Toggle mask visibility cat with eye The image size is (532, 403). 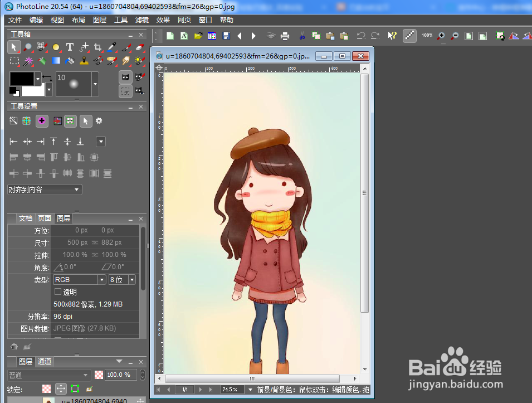[139, 91]
